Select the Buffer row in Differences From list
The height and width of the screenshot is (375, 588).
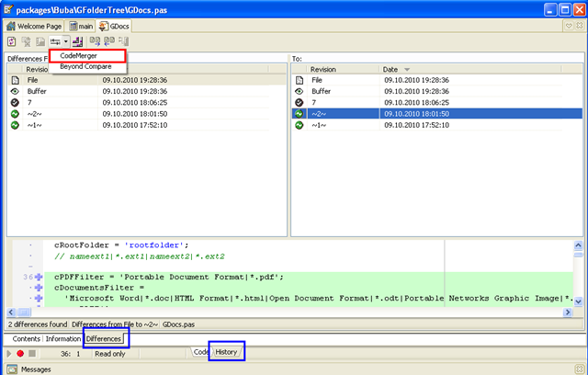[x=147, y=92]
